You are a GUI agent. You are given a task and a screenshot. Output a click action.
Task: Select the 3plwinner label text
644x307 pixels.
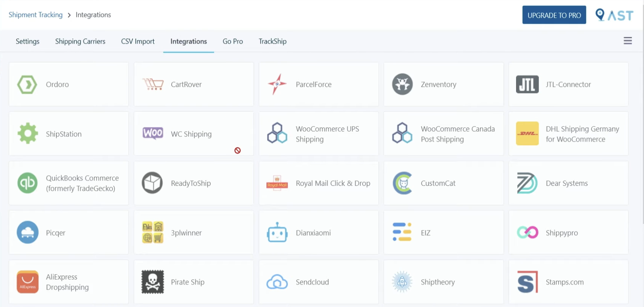click(186, 233)
